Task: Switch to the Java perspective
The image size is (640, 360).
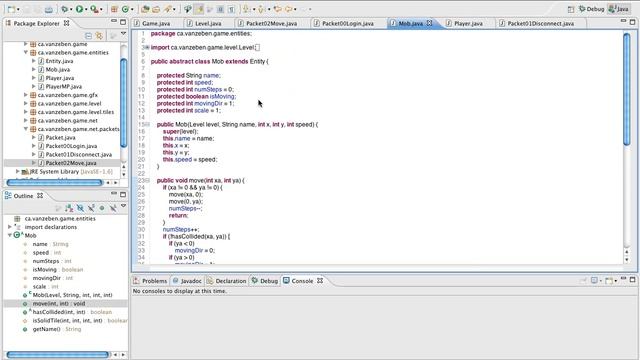Action: [x=619, y=9]
